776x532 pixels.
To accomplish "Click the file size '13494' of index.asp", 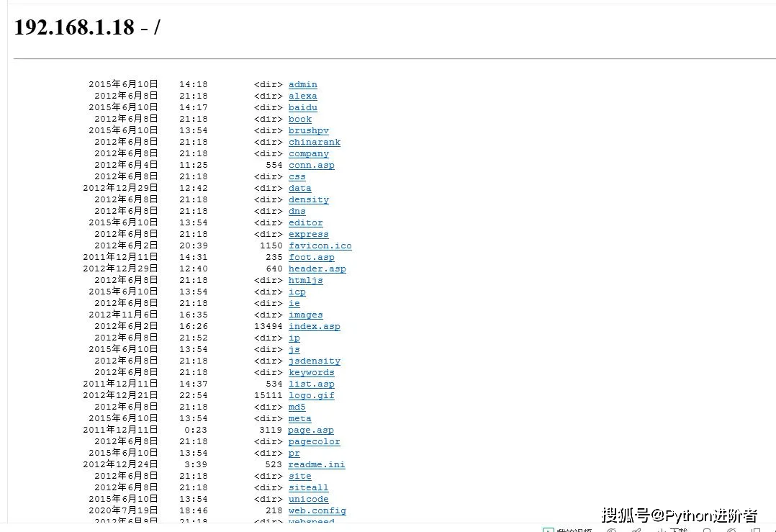I will pyautogui.click(x=268, y=326).
